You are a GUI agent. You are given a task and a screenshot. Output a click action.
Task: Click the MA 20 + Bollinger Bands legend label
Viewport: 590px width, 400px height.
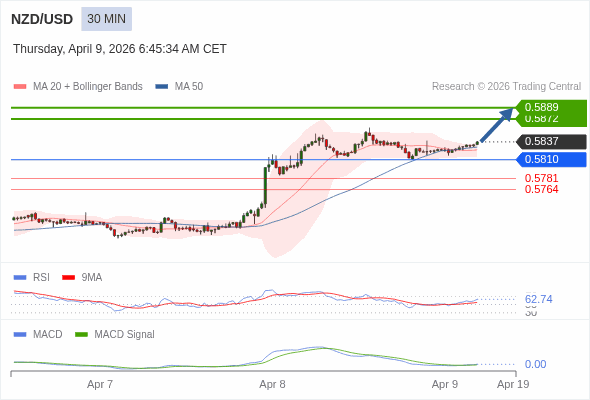[x=88, y=87]
